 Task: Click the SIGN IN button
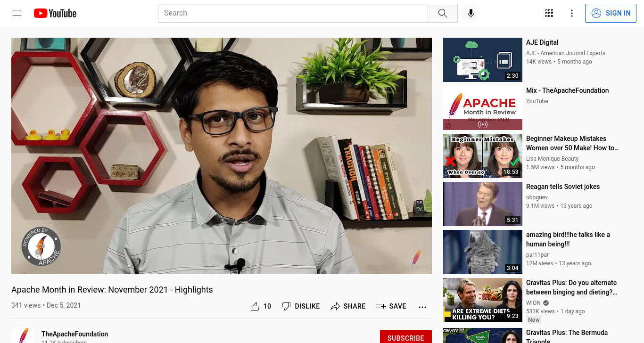(x=611, y=13)
